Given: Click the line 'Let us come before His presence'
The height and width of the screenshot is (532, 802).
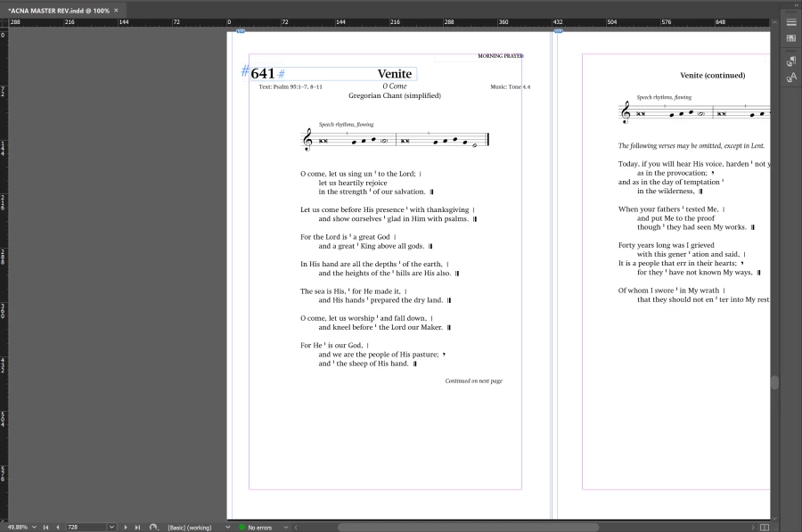Looking at the screenshot, I should pyautogui.click(x=388, y=209).
